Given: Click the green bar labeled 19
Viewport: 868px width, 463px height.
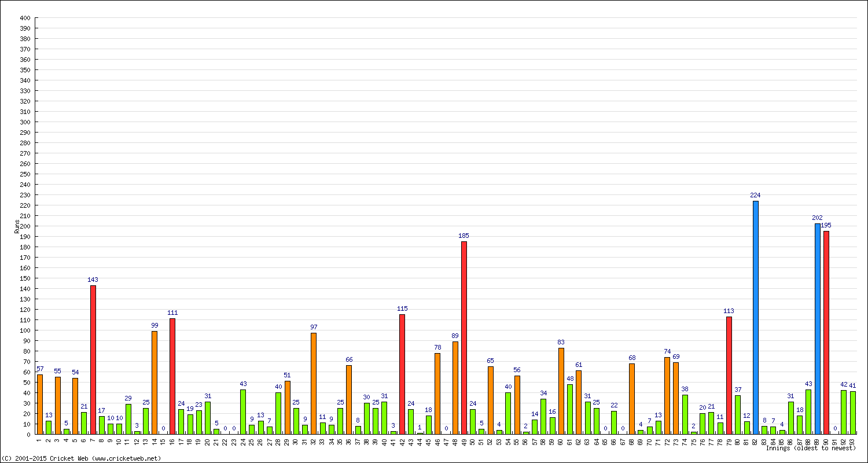Looking at the screenshot, I should click(x=190, y=424).
